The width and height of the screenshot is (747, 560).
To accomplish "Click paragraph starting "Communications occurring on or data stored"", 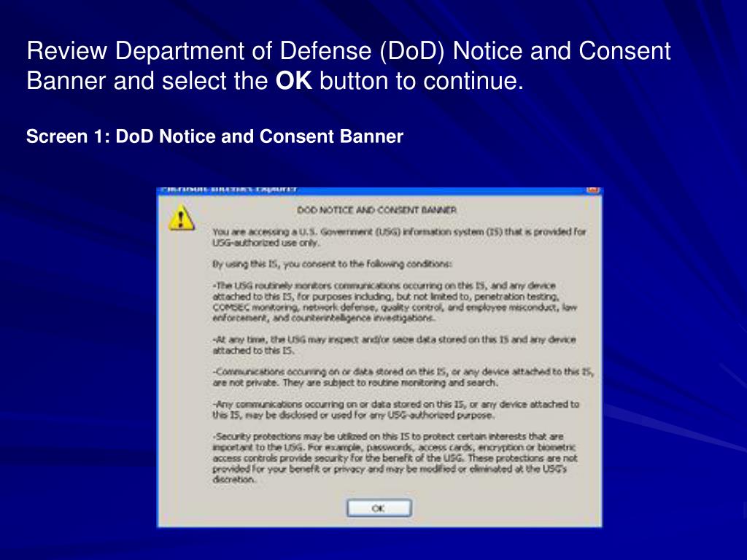I will [x=403, y=377].
